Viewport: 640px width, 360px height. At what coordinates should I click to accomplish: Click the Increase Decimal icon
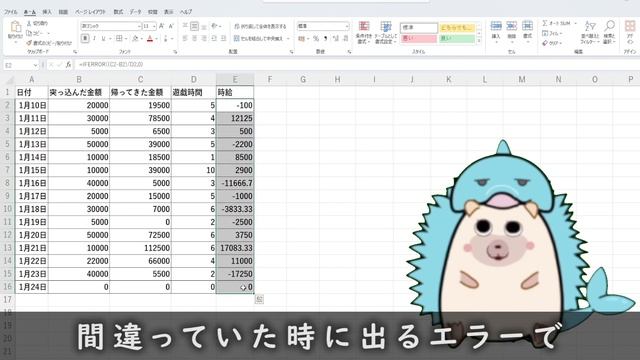point(336,39)
